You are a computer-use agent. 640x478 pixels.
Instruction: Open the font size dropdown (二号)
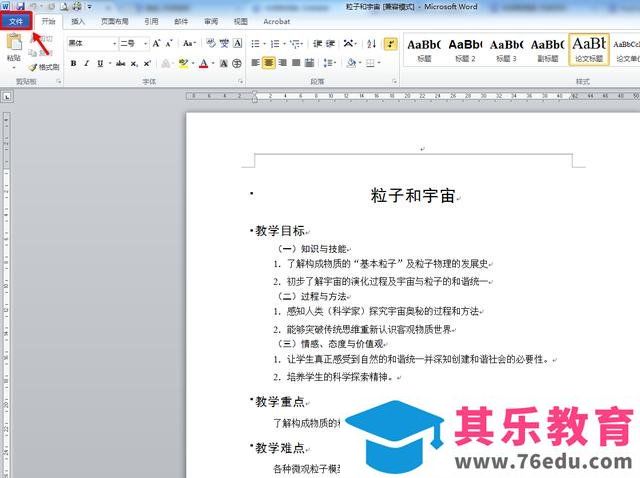(x=145, y=43)
